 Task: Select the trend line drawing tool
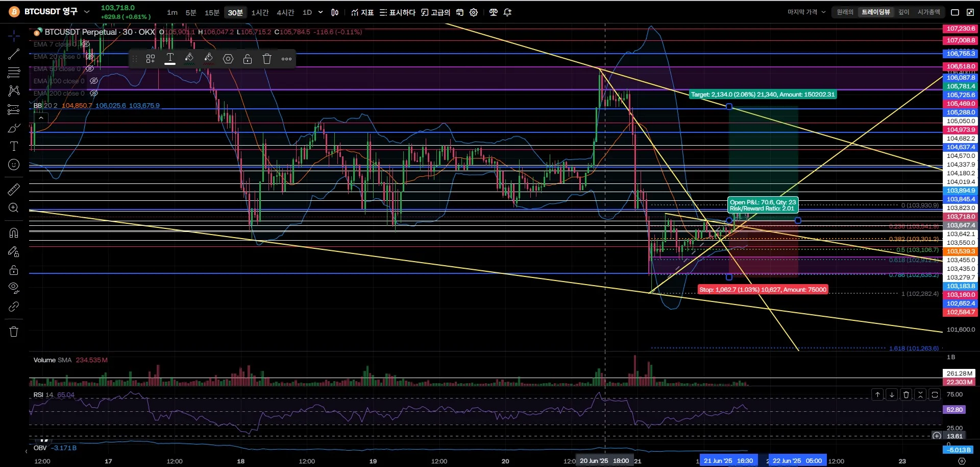pos(14,54)
